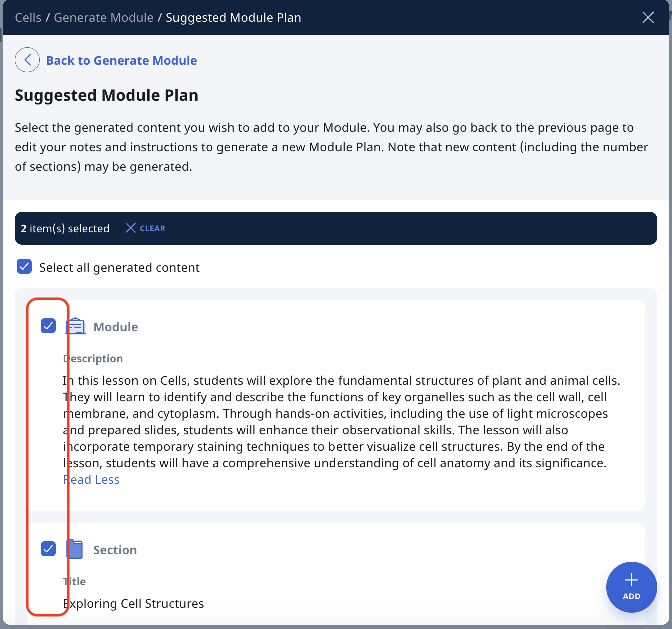Click the X icon beside CLEAR

130,228
